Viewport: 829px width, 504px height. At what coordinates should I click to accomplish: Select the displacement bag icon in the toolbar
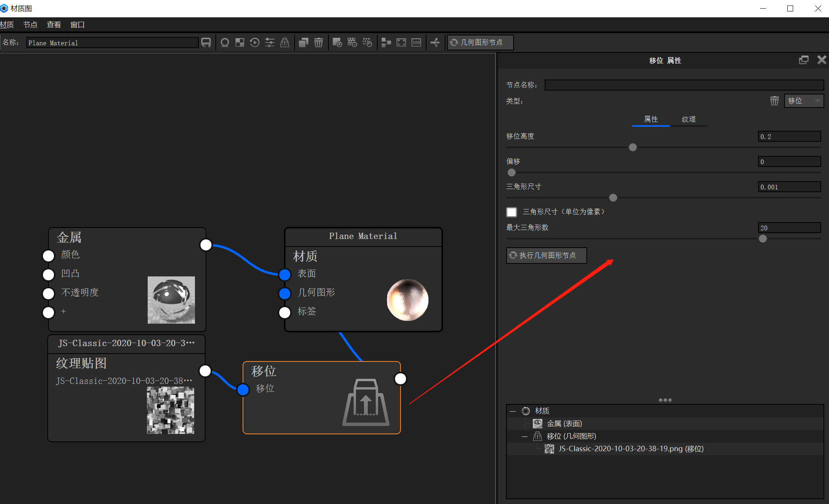[x=285, y=42]
